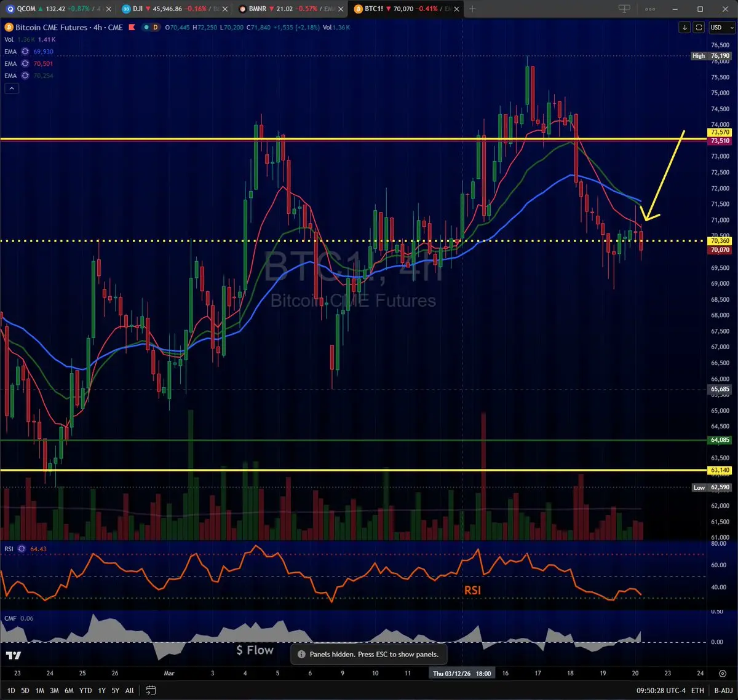The image size is (738, 700).
Task: Select the 1M time range
Action: coord(39,691)
